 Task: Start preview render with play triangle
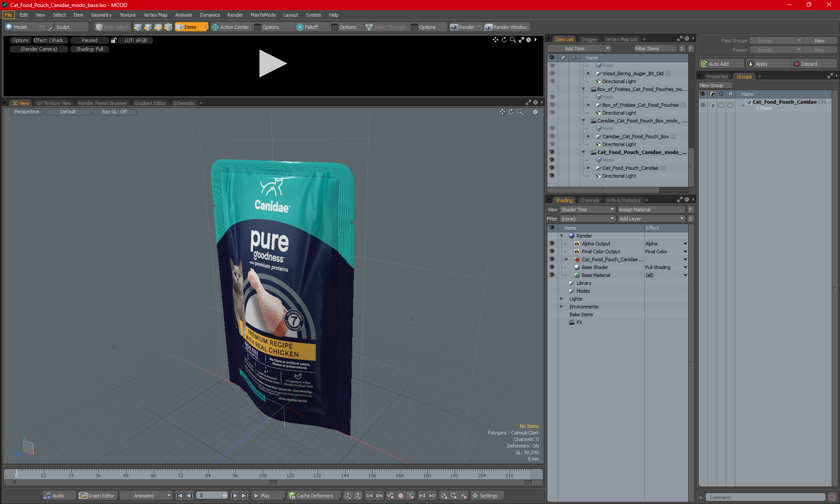273,63
